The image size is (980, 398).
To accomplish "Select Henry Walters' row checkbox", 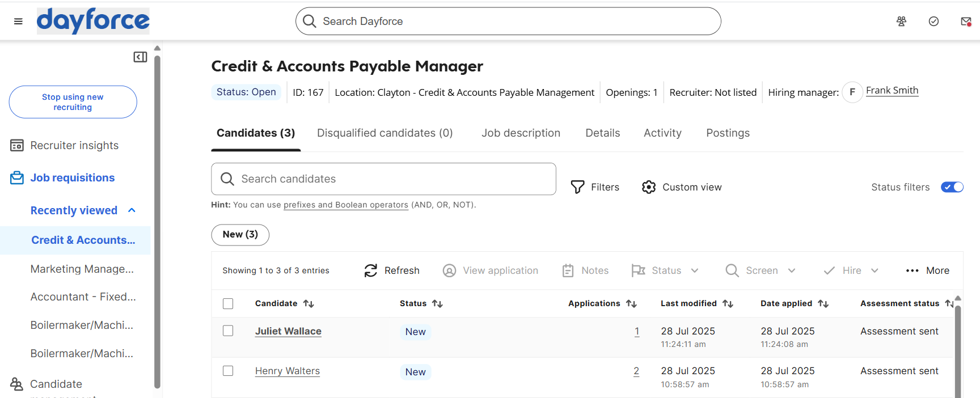I will pyautogui.click(x=228, y=371).
